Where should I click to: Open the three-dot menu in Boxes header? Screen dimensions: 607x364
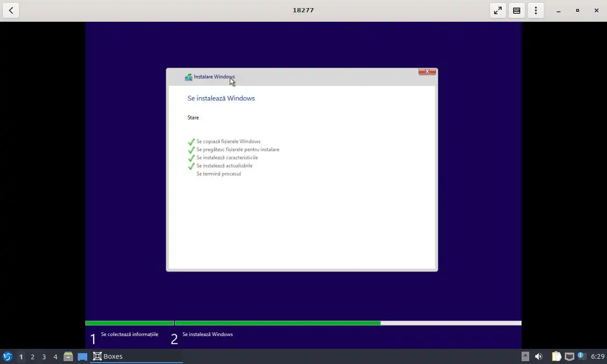536,10
